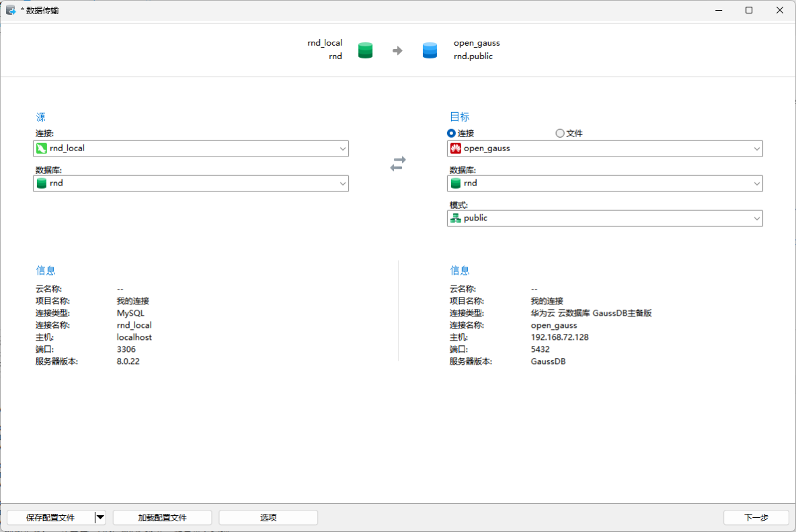Click the gray arrow between the two header databases
Image resolution: width=796 pixels, height=532 pixels.
[x=397, y=50]
